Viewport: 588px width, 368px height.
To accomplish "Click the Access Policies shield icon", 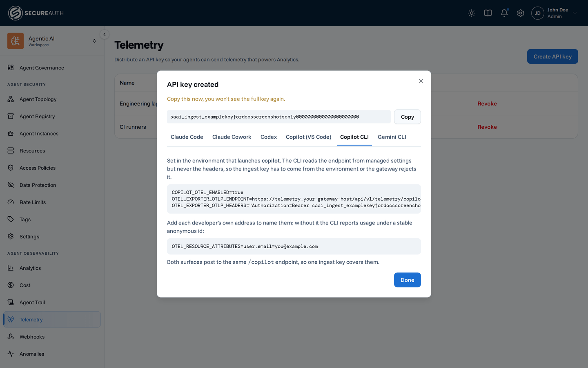I will tap(11, 168).
